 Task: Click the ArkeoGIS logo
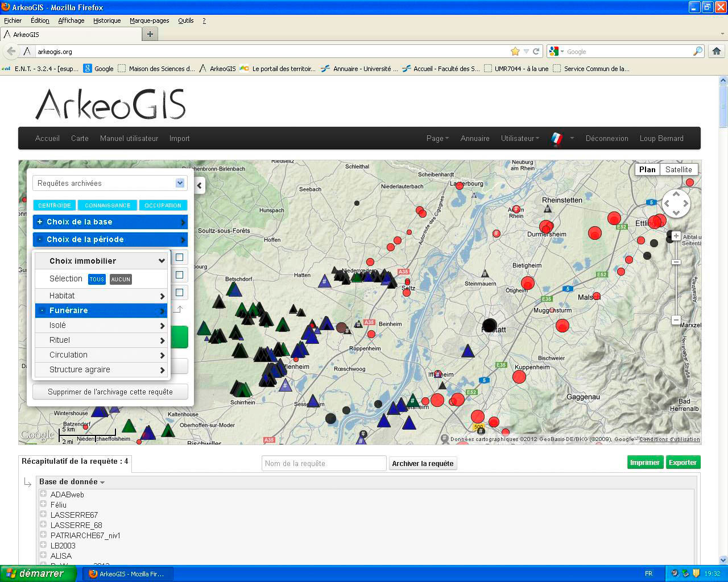pos(111,104)
